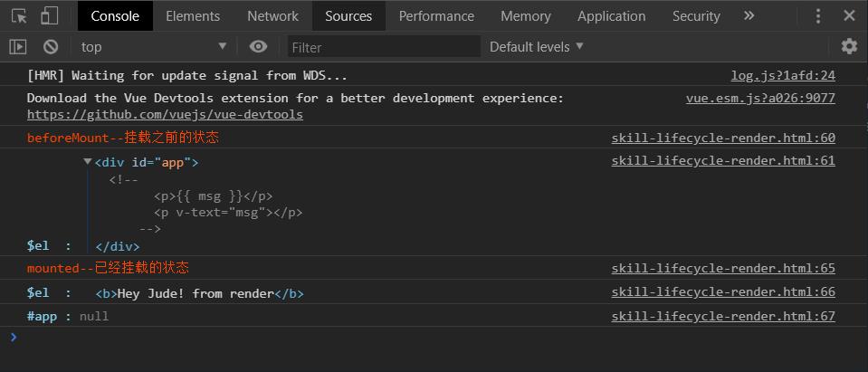Switch to the Elements tab
The height and width of the screenshot is (372, 868).
[x=193, y=16]
